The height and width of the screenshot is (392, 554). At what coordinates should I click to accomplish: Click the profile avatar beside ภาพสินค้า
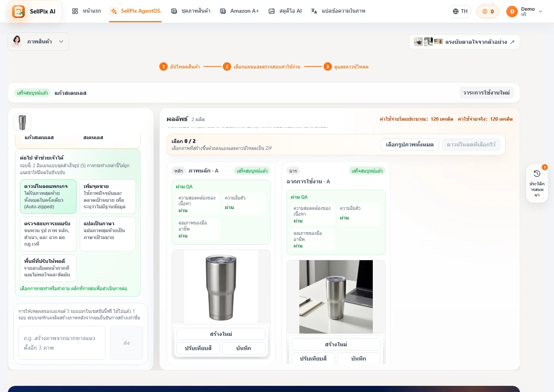pyautogui.click(x=17, y=42)
